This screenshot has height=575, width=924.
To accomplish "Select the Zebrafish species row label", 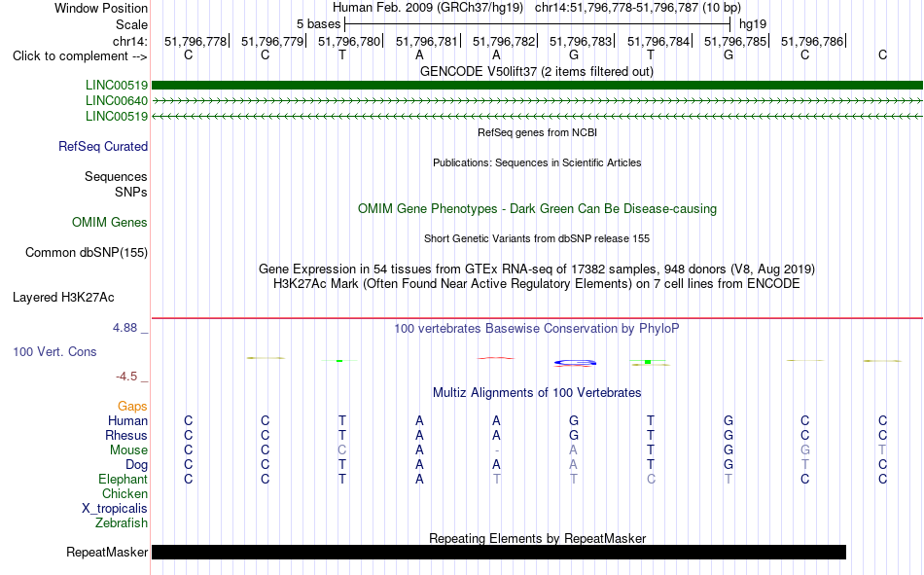I will (x=122, y=523).
